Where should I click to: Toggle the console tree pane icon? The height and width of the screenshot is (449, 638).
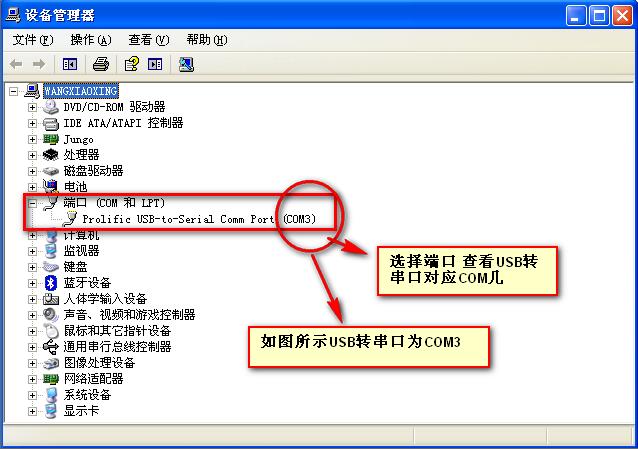pyautogui.click(x=70, y=64)
